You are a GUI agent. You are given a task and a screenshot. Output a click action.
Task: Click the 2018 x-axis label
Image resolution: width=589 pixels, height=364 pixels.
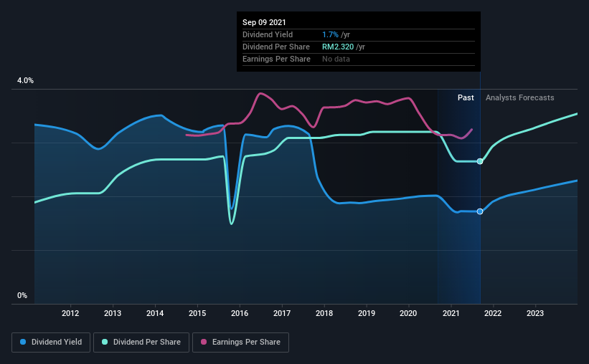(x=324, y=313)
